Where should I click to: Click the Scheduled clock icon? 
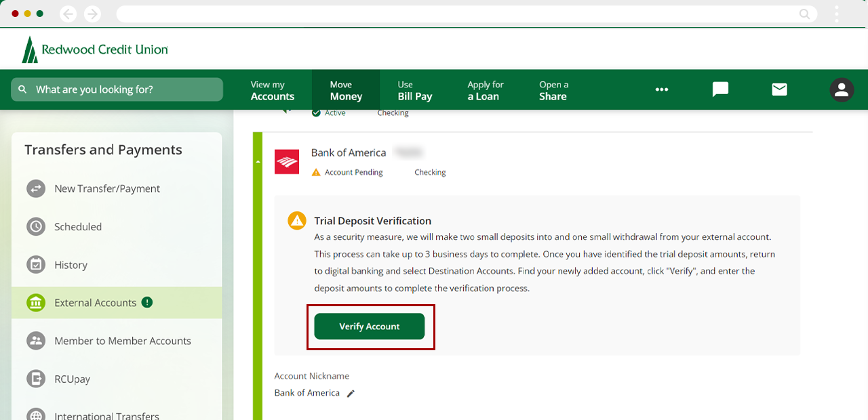(x=36, y=226)
